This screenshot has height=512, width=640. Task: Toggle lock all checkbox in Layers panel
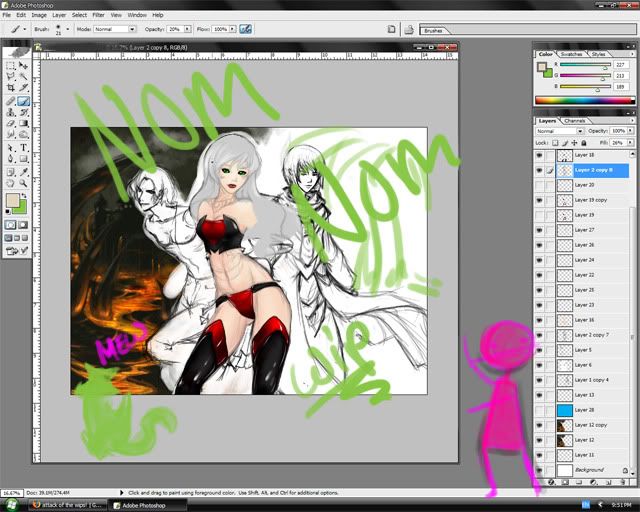tap(584, 143)
